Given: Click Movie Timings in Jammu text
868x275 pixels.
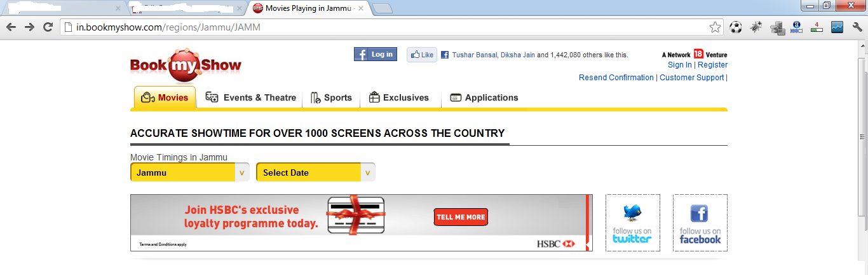Looking at the screenshot, I should (179, 157).
